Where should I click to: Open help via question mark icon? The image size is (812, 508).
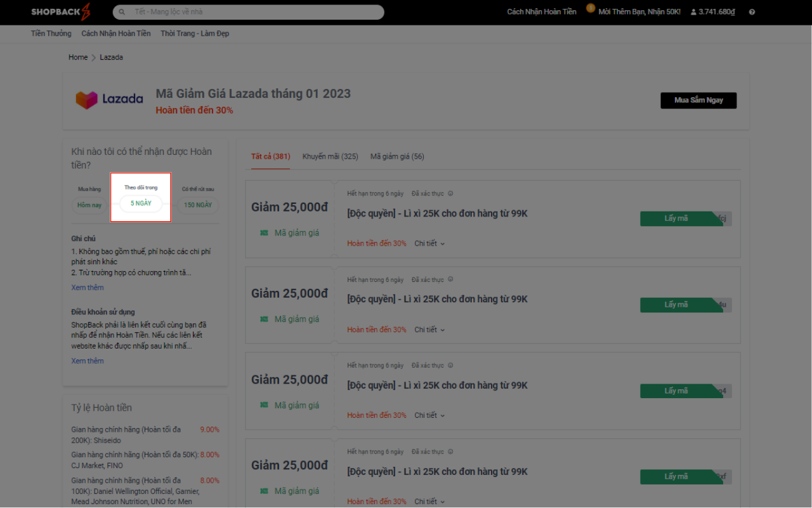[x=752, y=12]
